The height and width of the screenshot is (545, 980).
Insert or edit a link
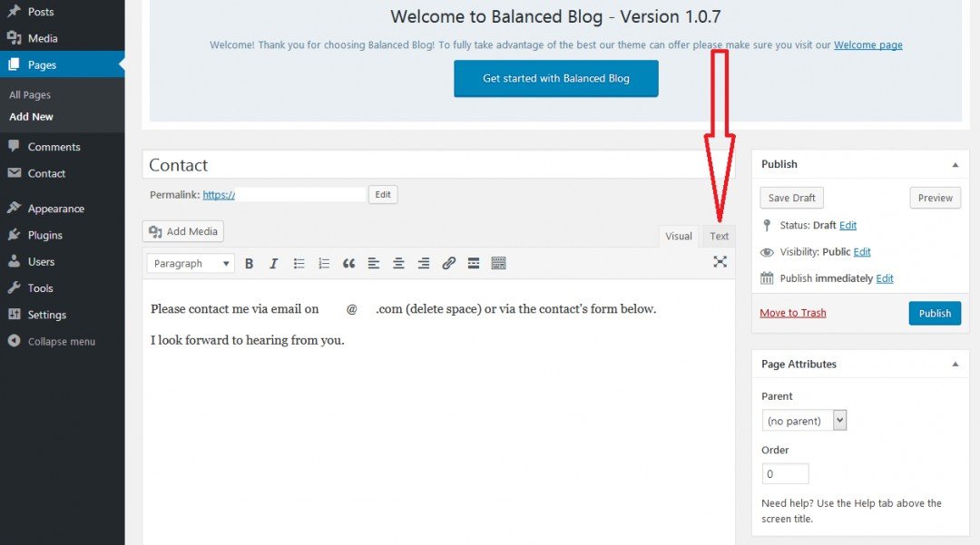pyautogui.click(x=449, y=264)
